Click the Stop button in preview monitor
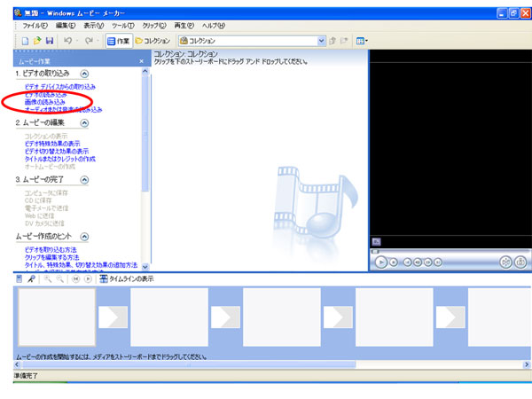 (x=394, y=262)
